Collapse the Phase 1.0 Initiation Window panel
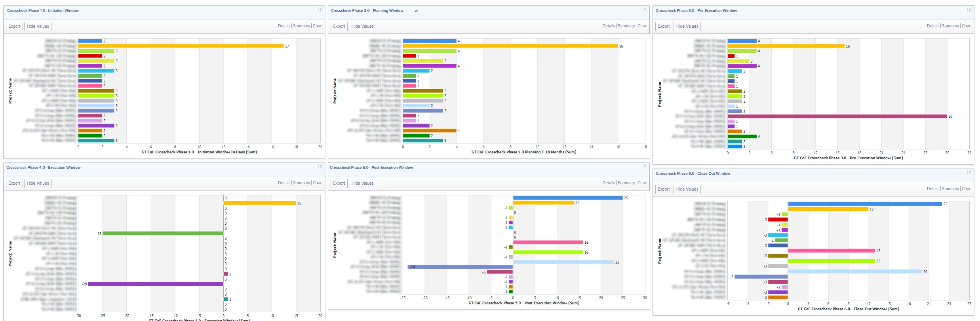The height and width of the screenshot is (321, 980). click(320, 10)
